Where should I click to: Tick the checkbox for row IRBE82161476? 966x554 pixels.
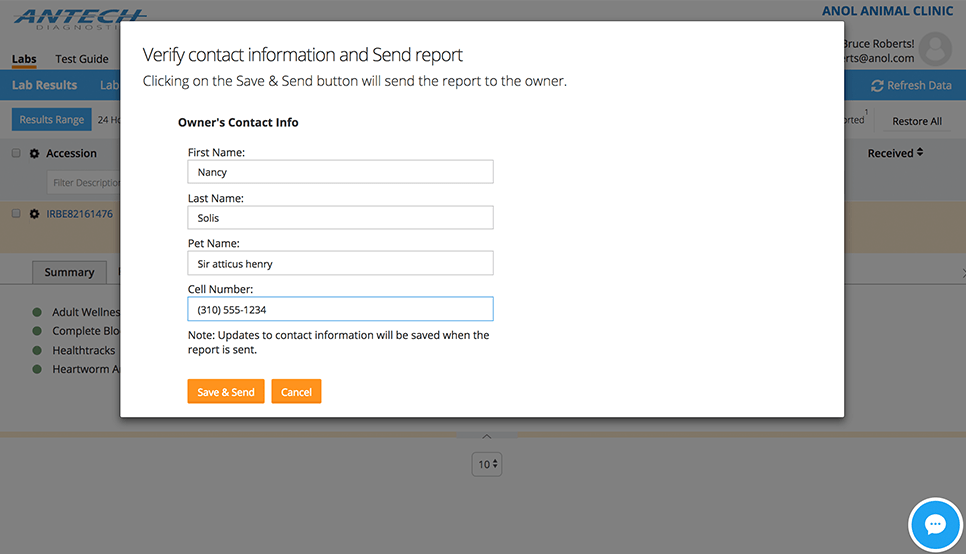pyautogui.click(x=16, y=214)
